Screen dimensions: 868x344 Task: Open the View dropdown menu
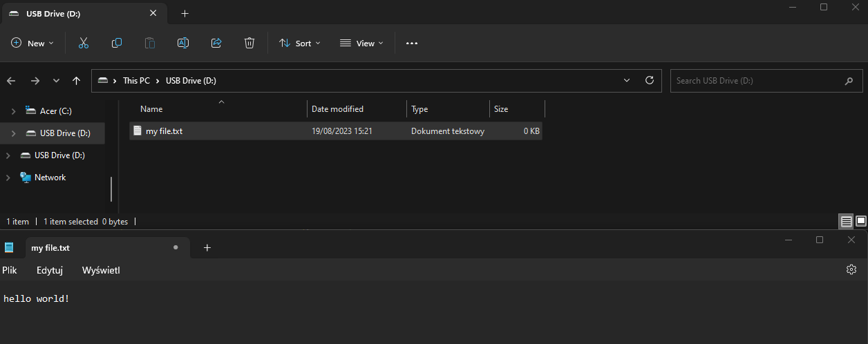point(361,43)
